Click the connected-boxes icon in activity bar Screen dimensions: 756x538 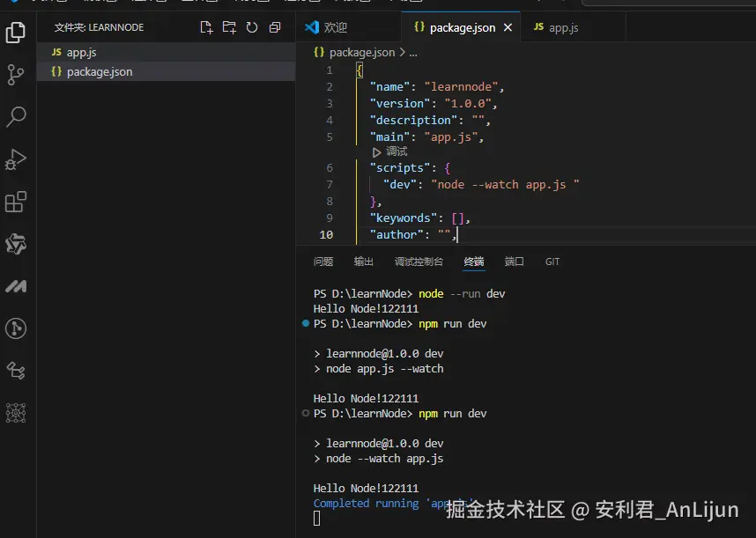(x=16, y=371)
